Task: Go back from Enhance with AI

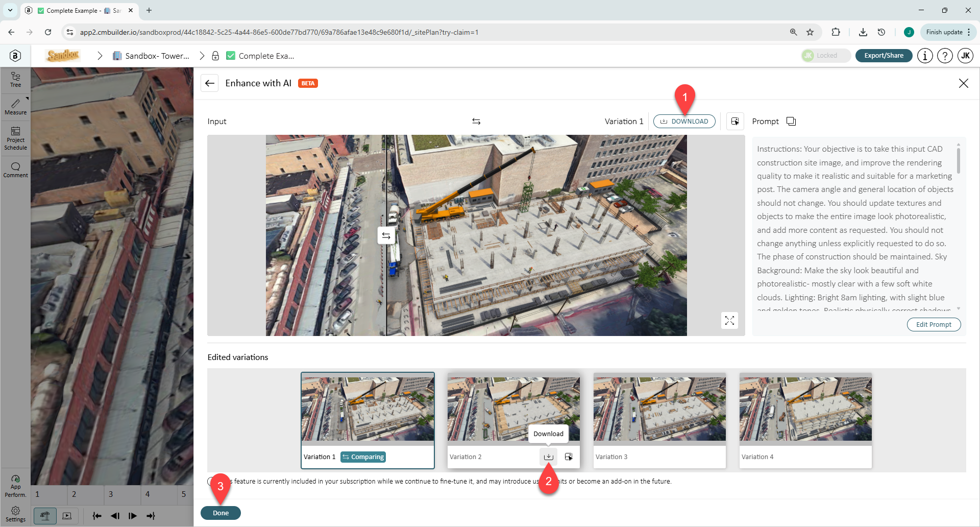Action: click(210, 83)
